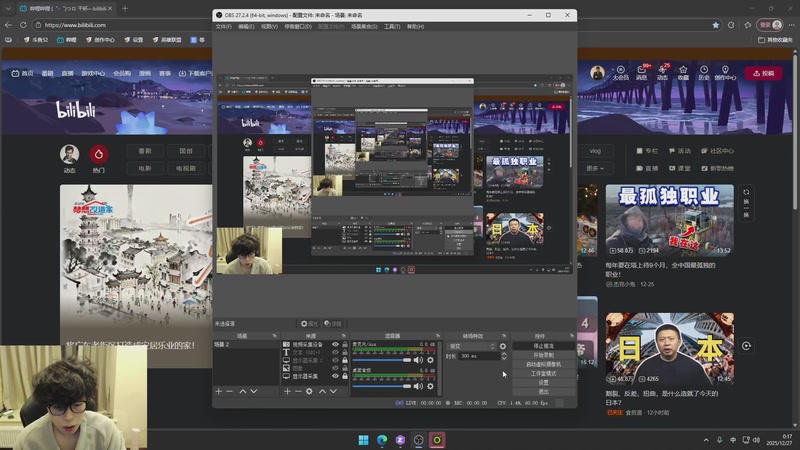Screen dimensions: 800x450
Task: Toggle lock on 视频采集设备 source
Action: (345, 345)
